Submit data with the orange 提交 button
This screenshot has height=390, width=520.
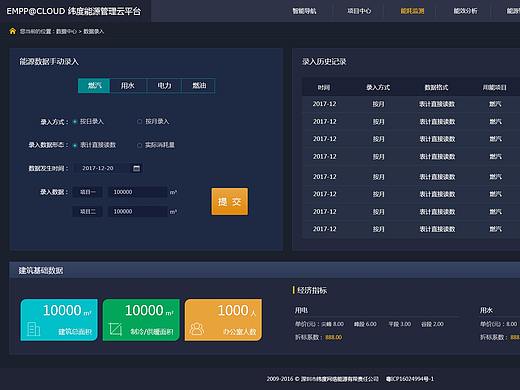click(x=230, y=201)
